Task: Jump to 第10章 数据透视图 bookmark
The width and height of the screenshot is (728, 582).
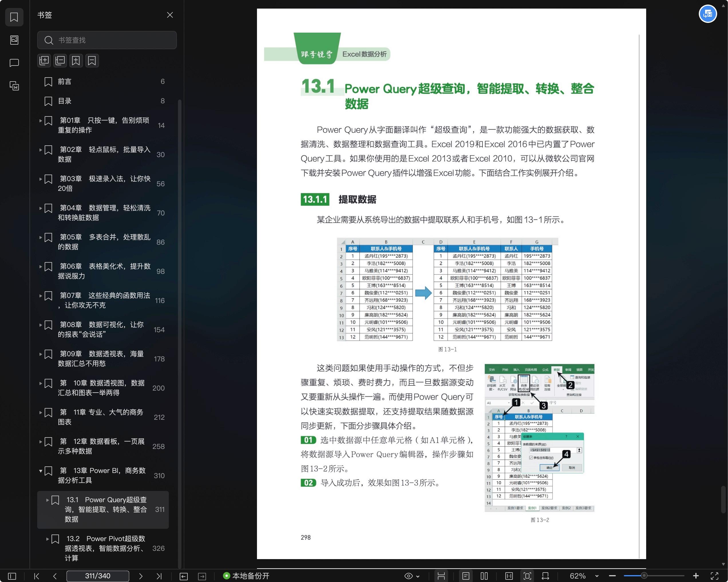Action: pyautogui.click(x=103, y=388)
